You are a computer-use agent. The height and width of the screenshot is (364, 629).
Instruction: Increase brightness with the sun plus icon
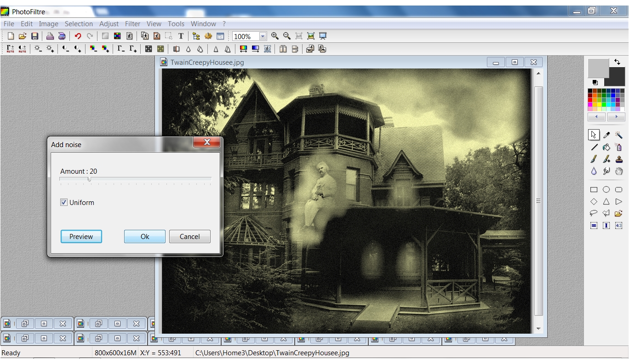click(50, 49)
